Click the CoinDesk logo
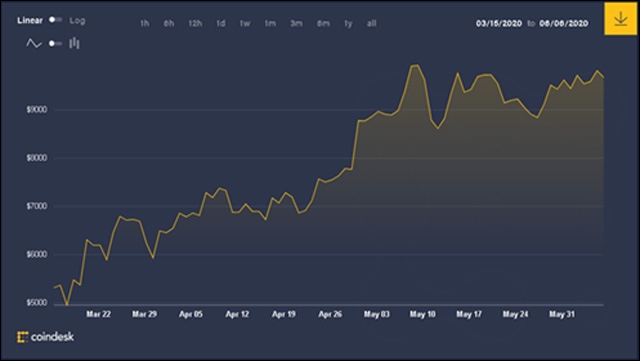Viewport: 640px width, 361px height. point(46,337)
